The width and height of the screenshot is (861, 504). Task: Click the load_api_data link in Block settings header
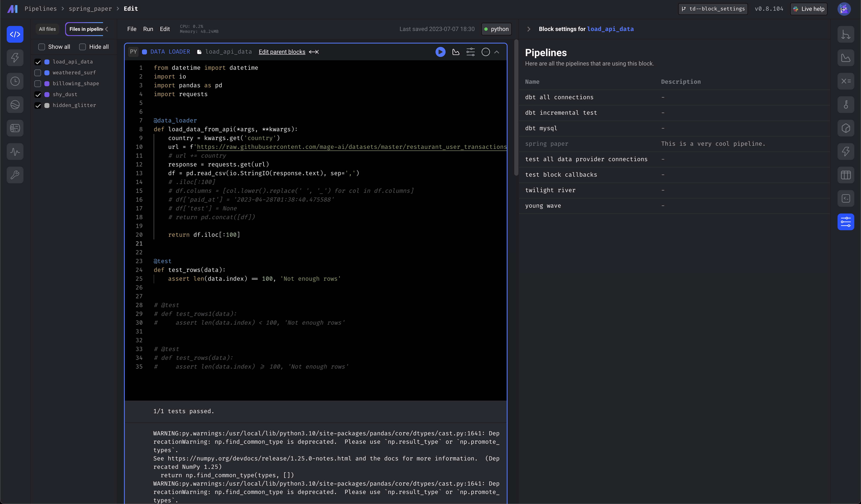coord(610,29)
